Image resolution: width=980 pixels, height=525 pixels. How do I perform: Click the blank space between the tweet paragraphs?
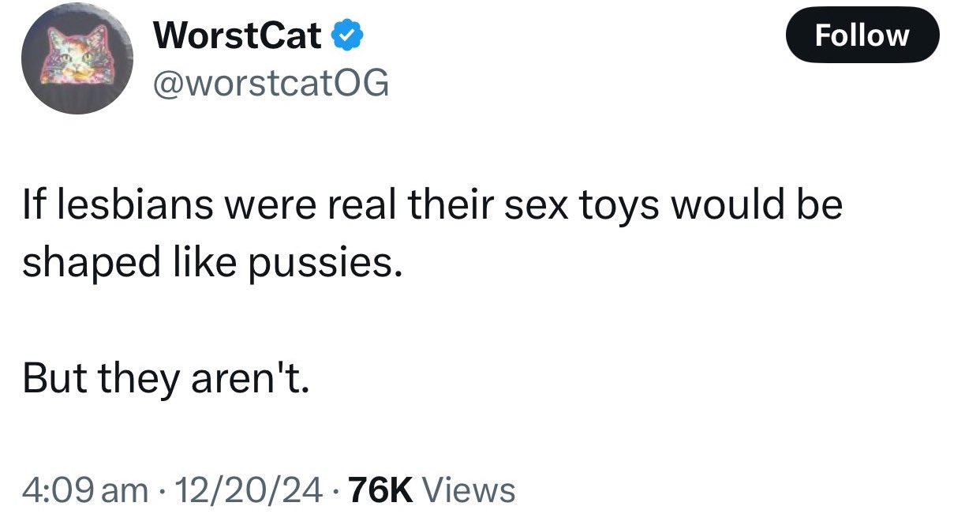click(432, 322)
